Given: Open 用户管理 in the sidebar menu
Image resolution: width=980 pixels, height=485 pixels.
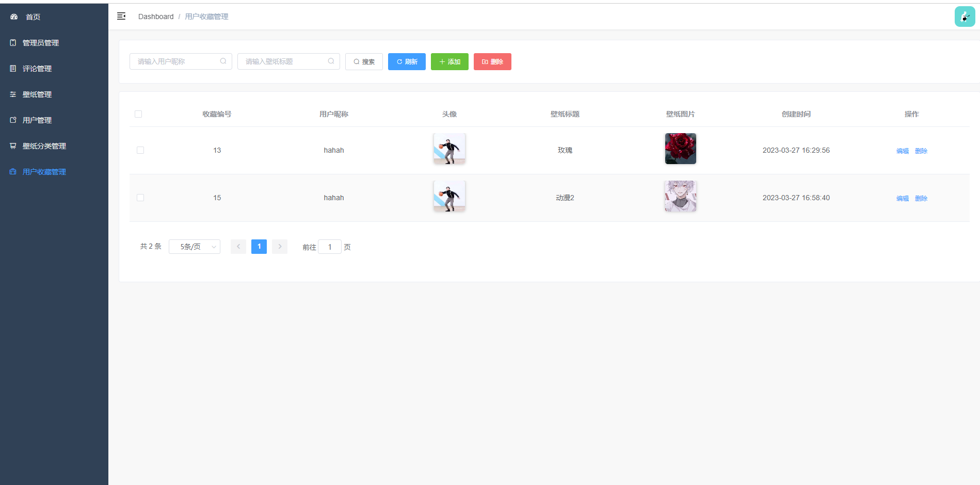Looking at the screenshot, I should [37, 120].
